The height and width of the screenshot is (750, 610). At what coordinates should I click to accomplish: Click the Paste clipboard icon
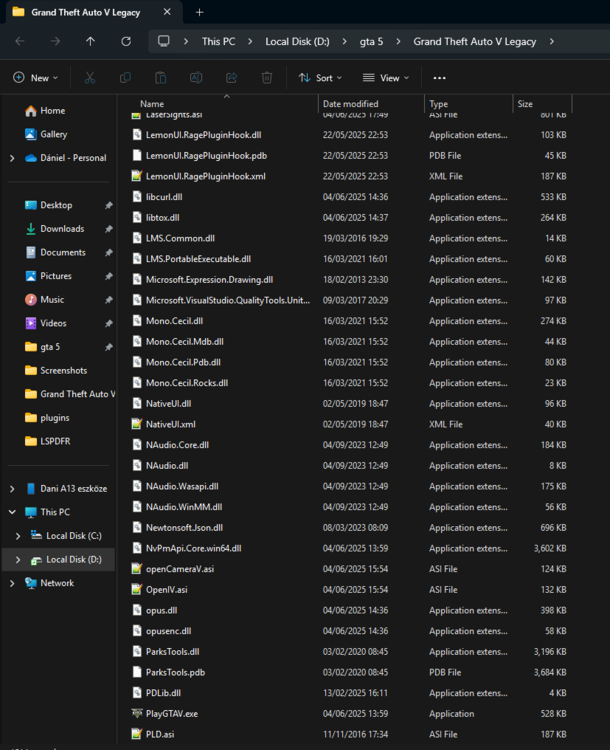pyautogui.click(x=161, y=78)
